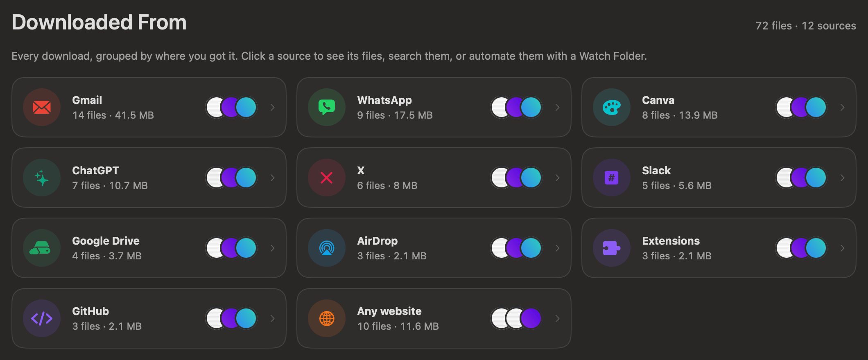Expand the Canva source chevron

point(843,107)
